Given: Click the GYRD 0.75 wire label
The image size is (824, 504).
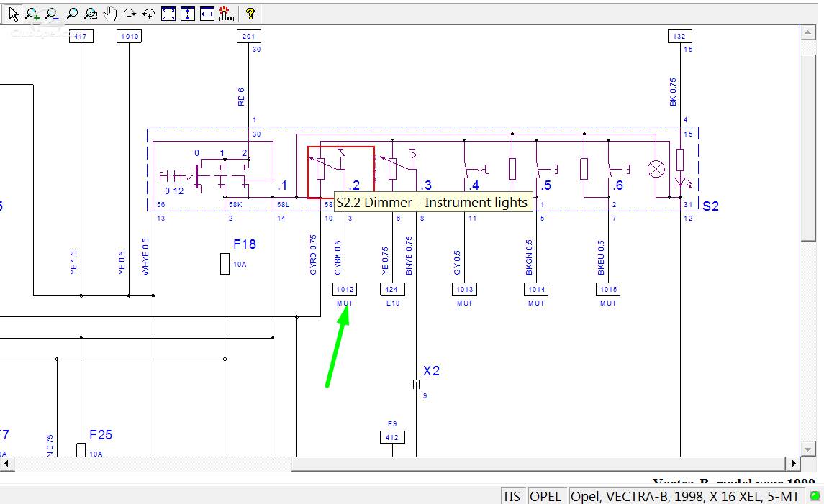Looking at the screenshot, I should [x=313, y=255].
